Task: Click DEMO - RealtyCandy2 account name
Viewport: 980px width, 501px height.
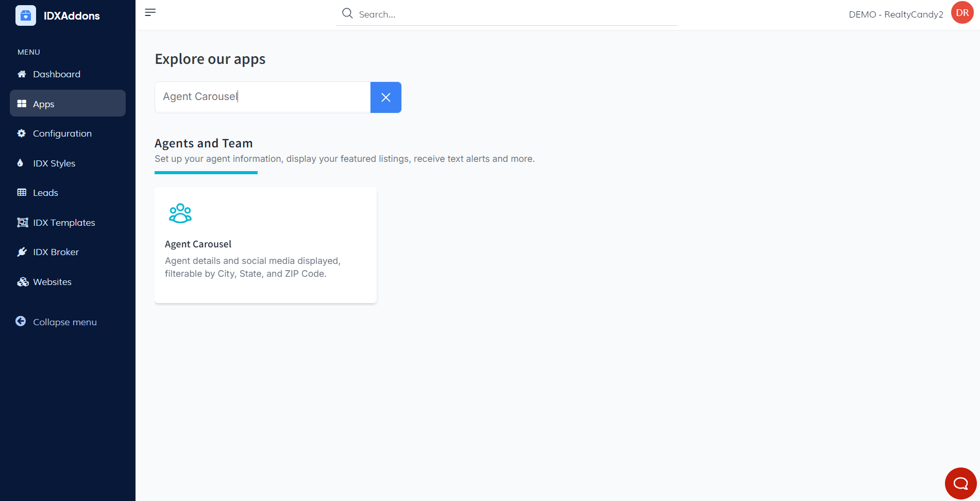Action: (x=895, y=14)
